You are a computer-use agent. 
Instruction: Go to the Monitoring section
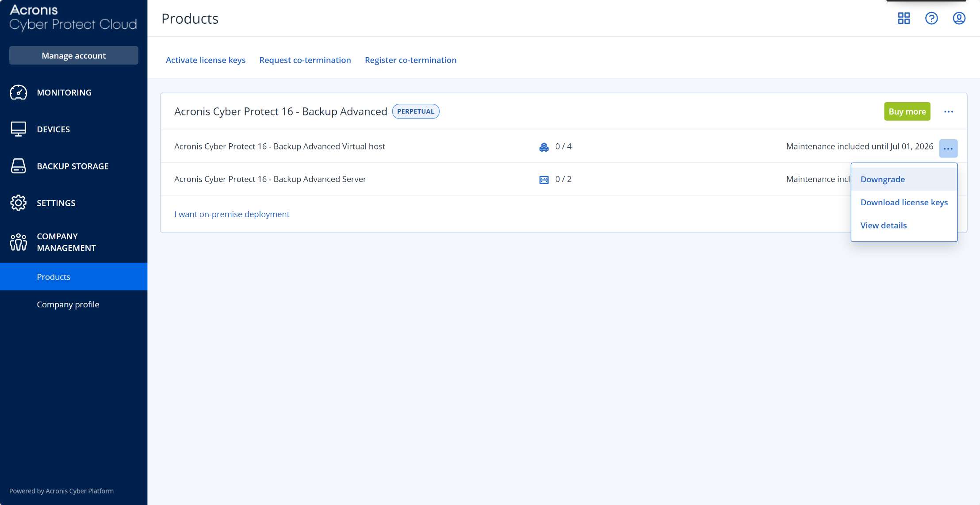(x=64, y=92)
